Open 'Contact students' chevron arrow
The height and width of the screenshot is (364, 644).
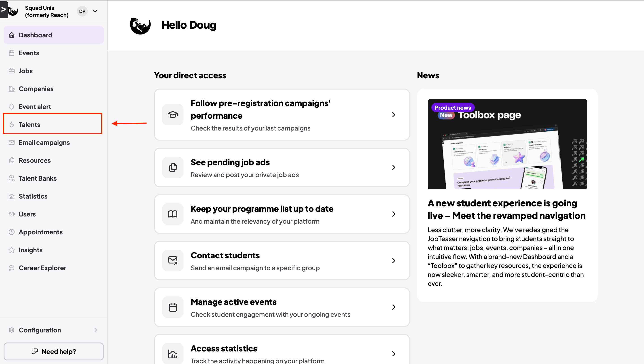point(394,261)
